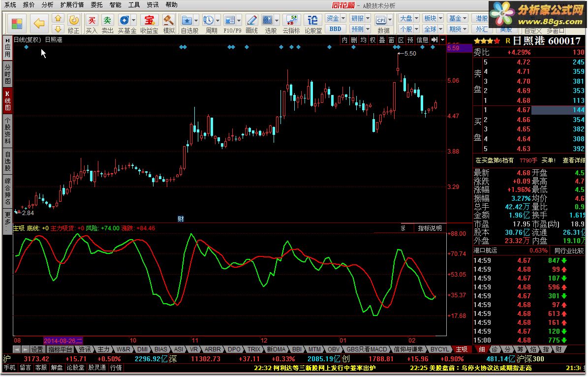The width and height of the screenshot is (588, 377).
Task: Click the 设置 button
Action: (37, 349)
